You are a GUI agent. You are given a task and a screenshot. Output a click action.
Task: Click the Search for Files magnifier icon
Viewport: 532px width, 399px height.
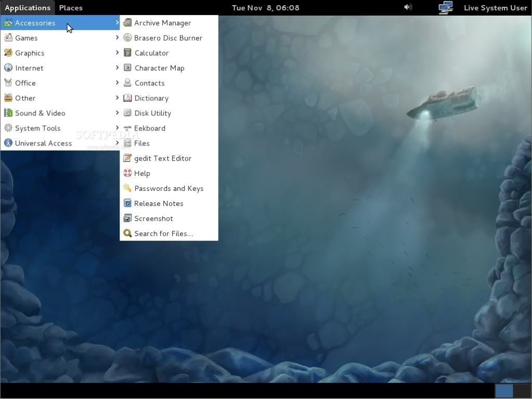(x=127, y=234)
